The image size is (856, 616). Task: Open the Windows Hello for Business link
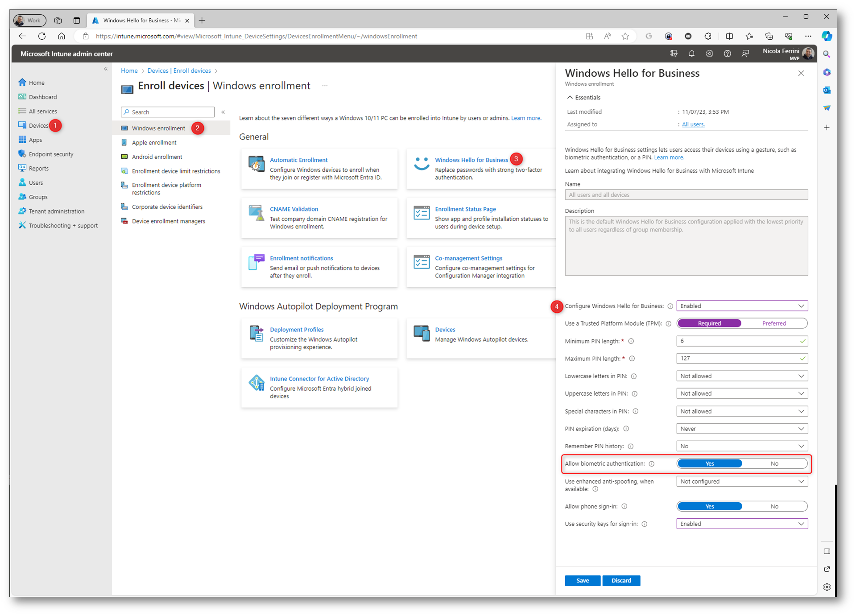pyautogui.click(x=471, y=160)
